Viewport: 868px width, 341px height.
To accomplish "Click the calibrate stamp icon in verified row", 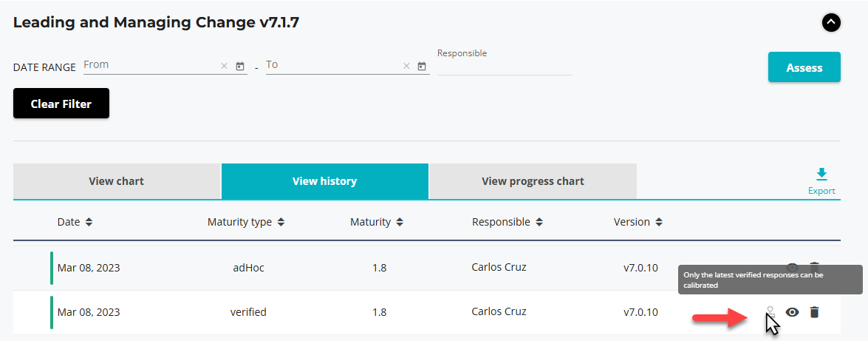I will pos(770,312).
